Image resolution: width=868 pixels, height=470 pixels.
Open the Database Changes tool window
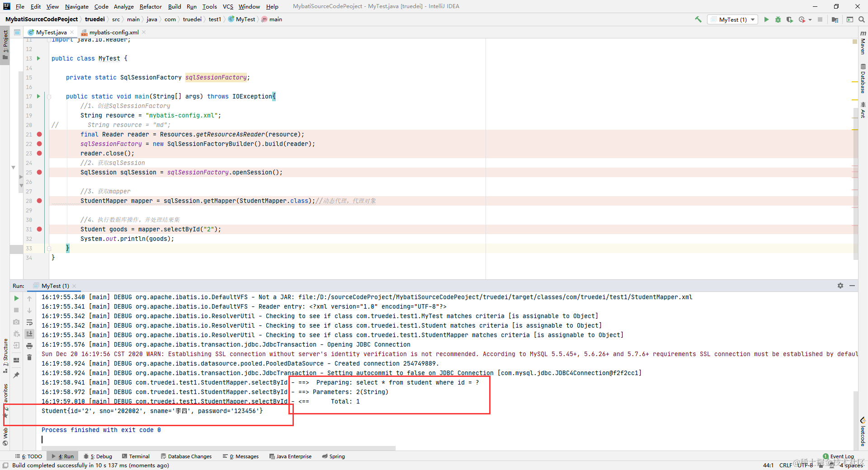pyautogui.click(x=186, y=456)
